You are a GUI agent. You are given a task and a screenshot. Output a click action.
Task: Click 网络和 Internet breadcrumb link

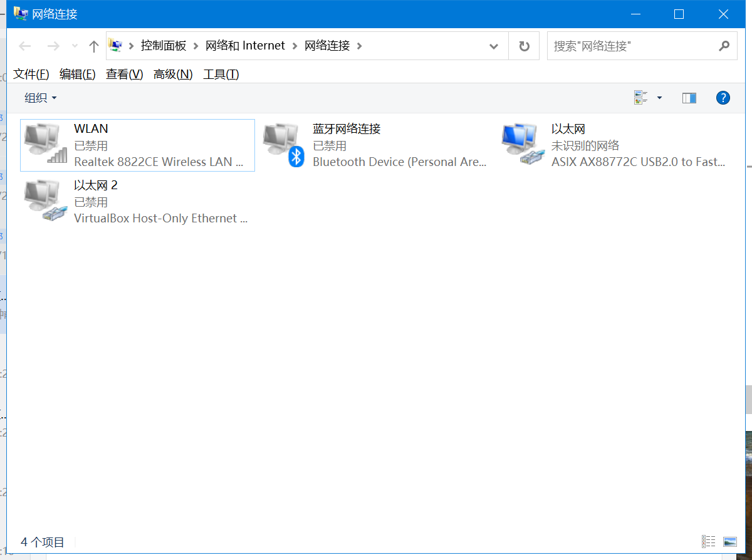pyautogui.click(x=245, y=46)
